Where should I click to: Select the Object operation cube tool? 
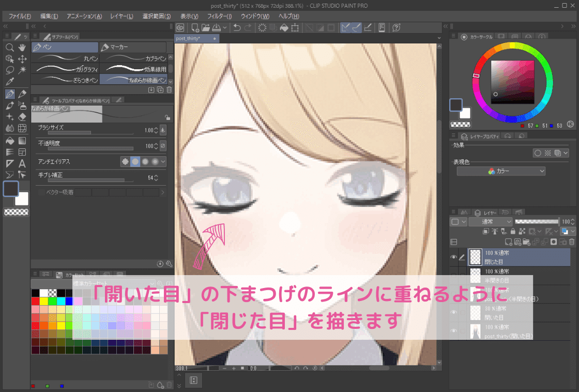[10, 59]
